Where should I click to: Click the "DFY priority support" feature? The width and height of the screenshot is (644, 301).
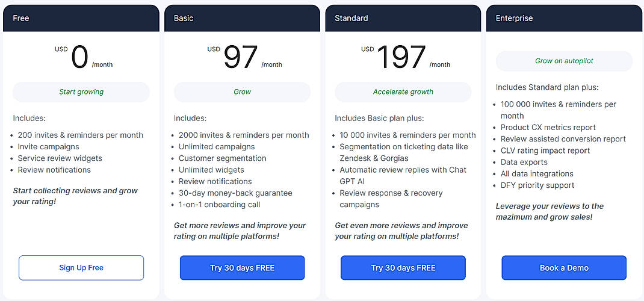click(x=537, y=185)
